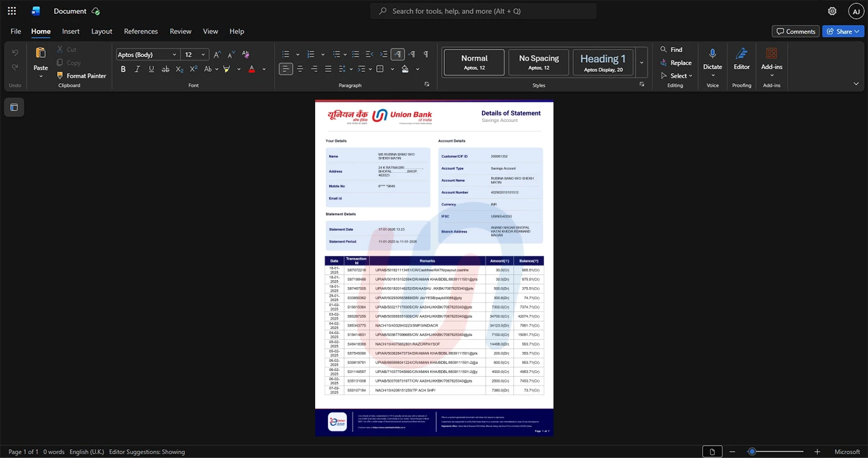The image size is (868, 458).
Task: Open the Select dropdown in Editing
Action: [676, 76]
